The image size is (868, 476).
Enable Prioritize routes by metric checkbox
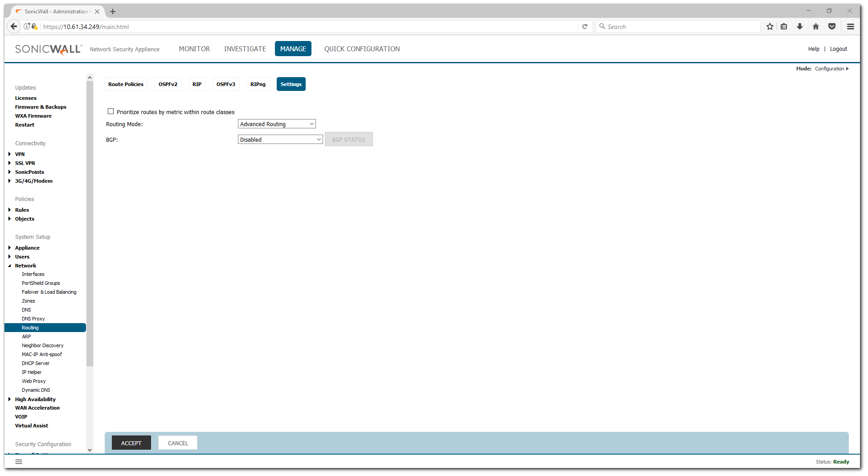[x=111, y=111]
